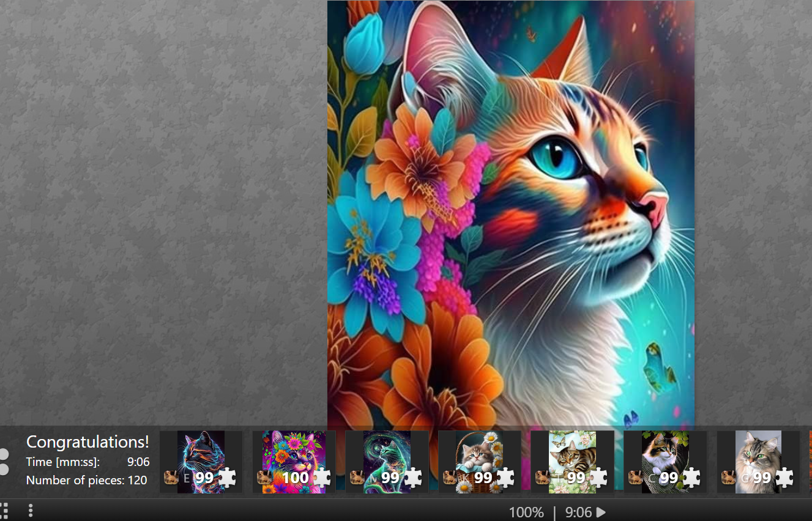Click author avatar on calico cat thumbnail
Screen dimensions: 812x521
(x=635, y=478)
